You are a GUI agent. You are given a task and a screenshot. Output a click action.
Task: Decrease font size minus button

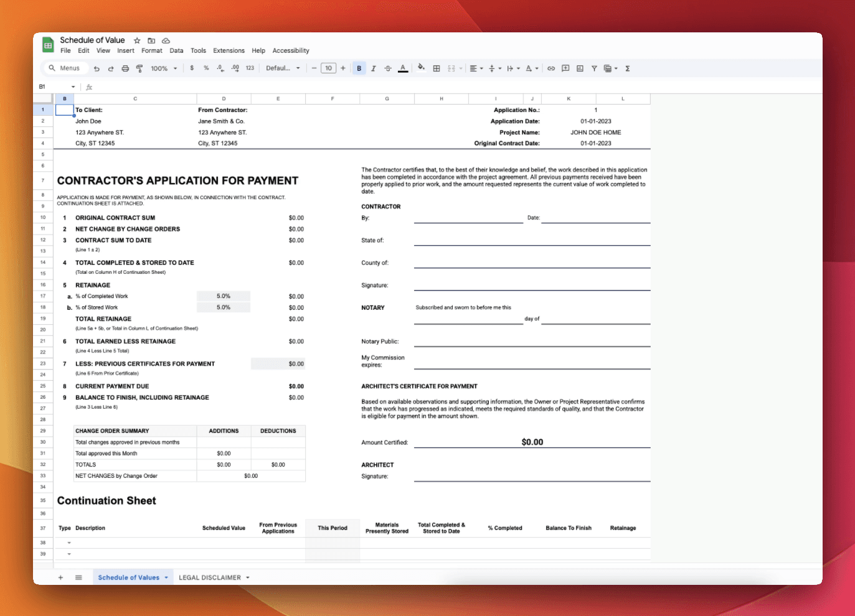[314, 68]
